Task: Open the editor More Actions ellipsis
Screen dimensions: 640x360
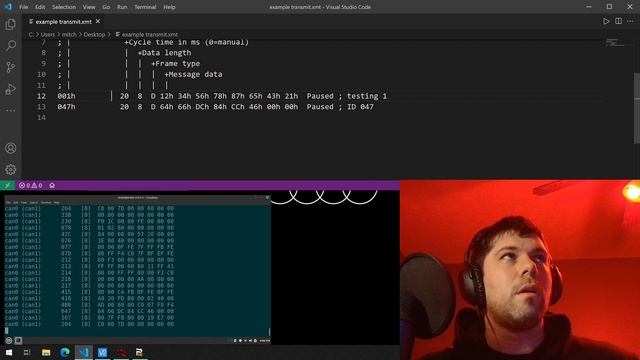Action: [x=631, y=21]
